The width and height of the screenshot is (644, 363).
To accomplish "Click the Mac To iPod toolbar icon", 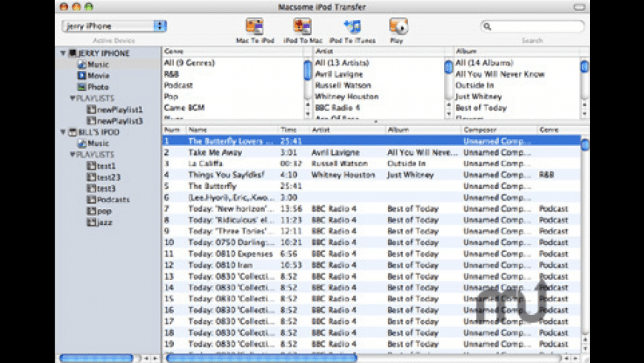I will click(x=255, y=27).
